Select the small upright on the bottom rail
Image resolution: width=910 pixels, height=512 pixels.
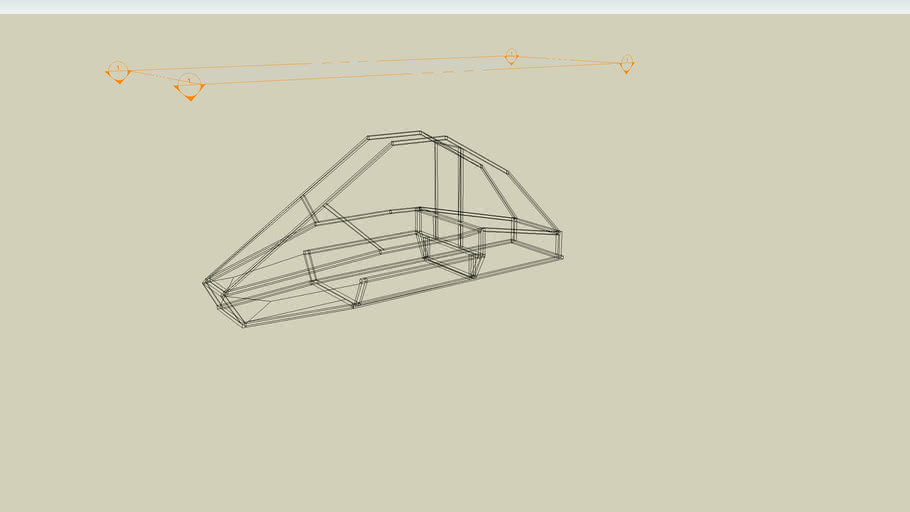(x=360, y=292)
